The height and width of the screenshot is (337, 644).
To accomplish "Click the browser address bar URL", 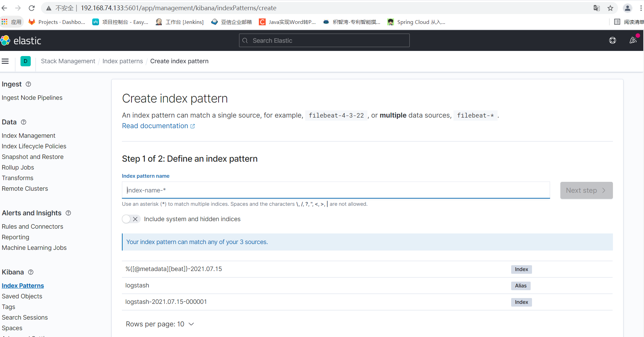I will (x=179, y=8).
